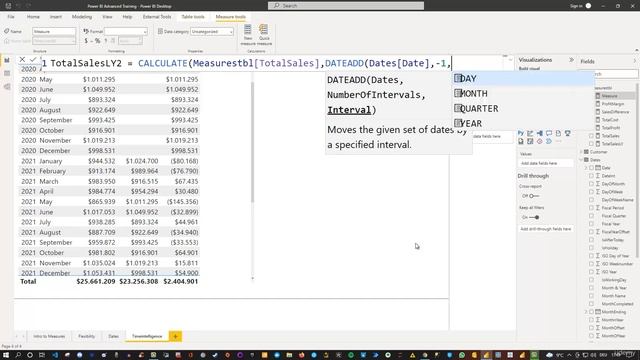
Task: Commit the formula with the checkmark icon
Action: 33,60
